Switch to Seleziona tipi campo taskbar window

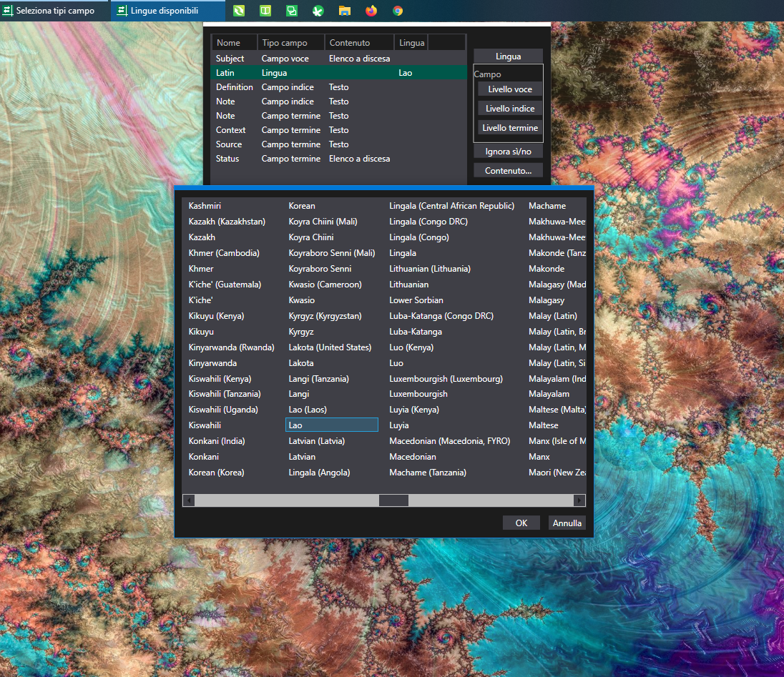point(53,11)
